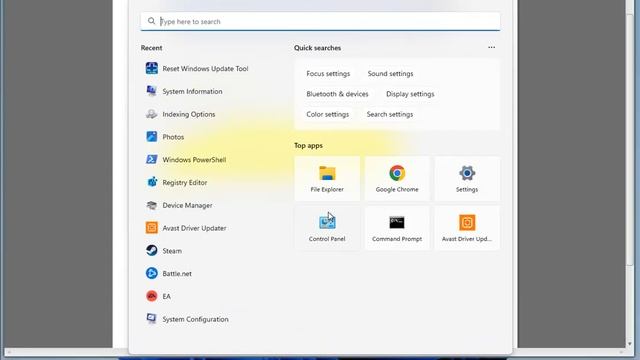Click the 'Indexing Options' label
Viewport: 640px width, 360px height.
coord(189,114)
